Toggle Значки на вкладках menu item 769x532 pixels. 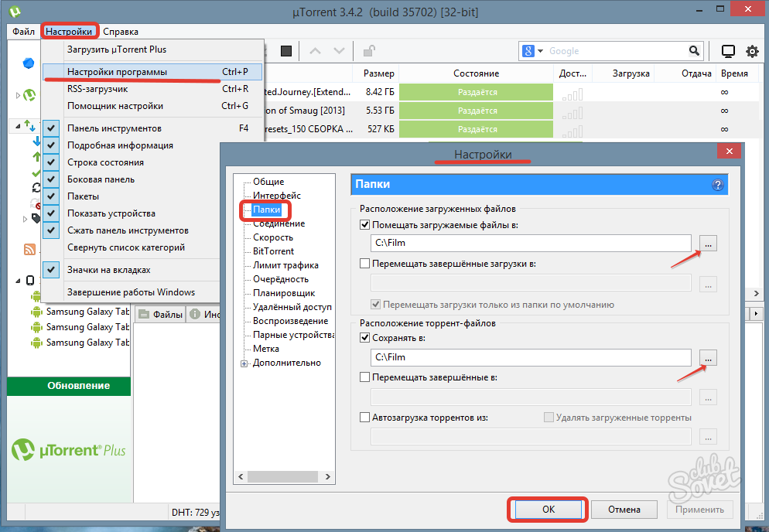pos(108,270)
